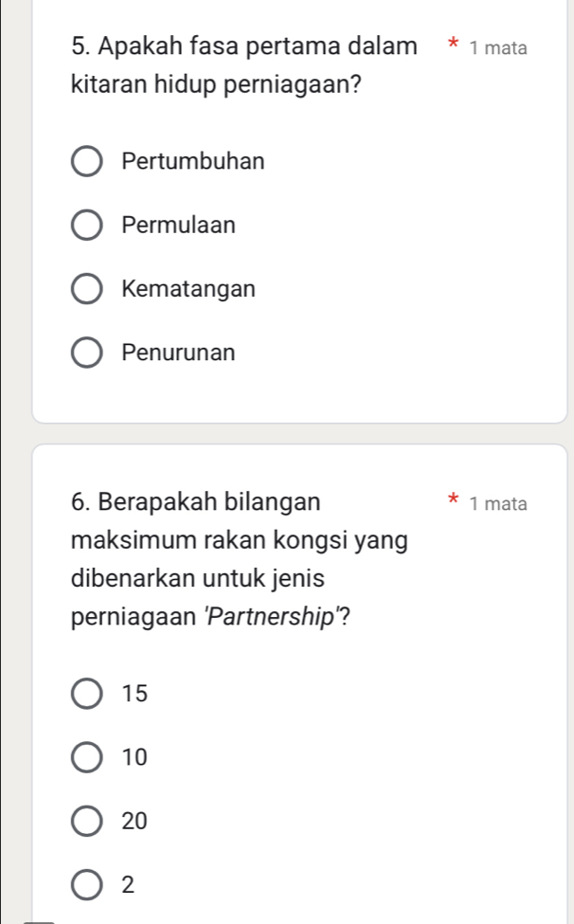The width and height of the screenshot is (574, 924).
Task: Select the '20' answer option
Action: [86, 821]
